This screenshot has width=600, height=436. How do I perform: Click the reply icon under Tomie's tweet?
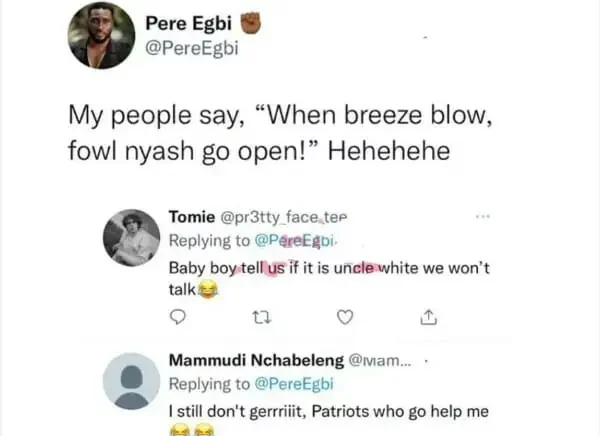click(173, 319)
